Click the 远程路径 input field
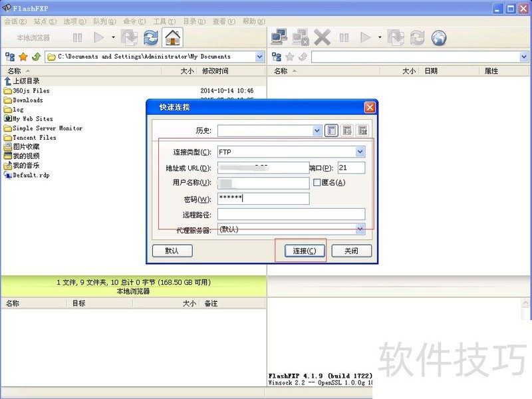The width and height of the screenshot is (532, 399). coord(291,214)
